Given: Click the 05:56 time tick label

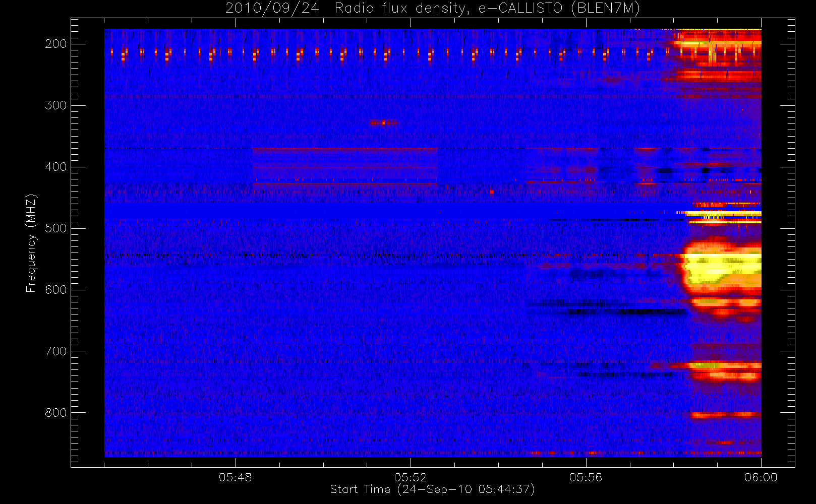Looking at the screenshot, I should tap(586, 477).
